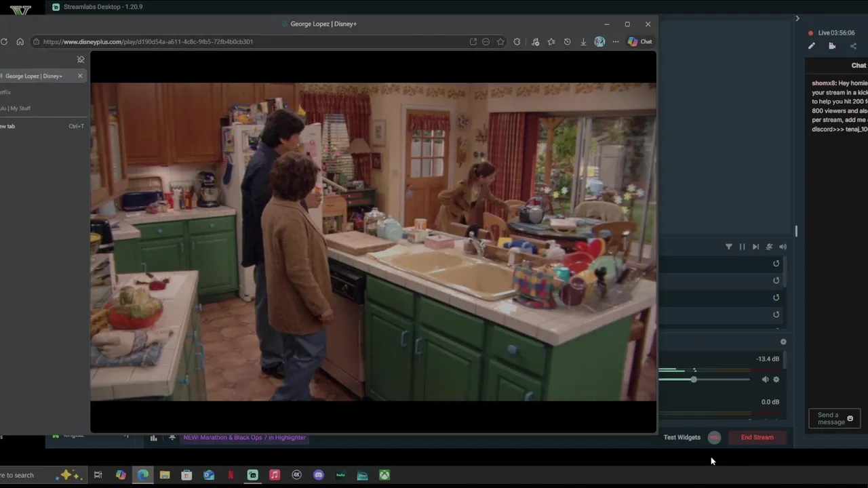This screenshot has width=868, height=488.
Task: Open Microsoft Edge from taskbar
Action: coord(143,475)
